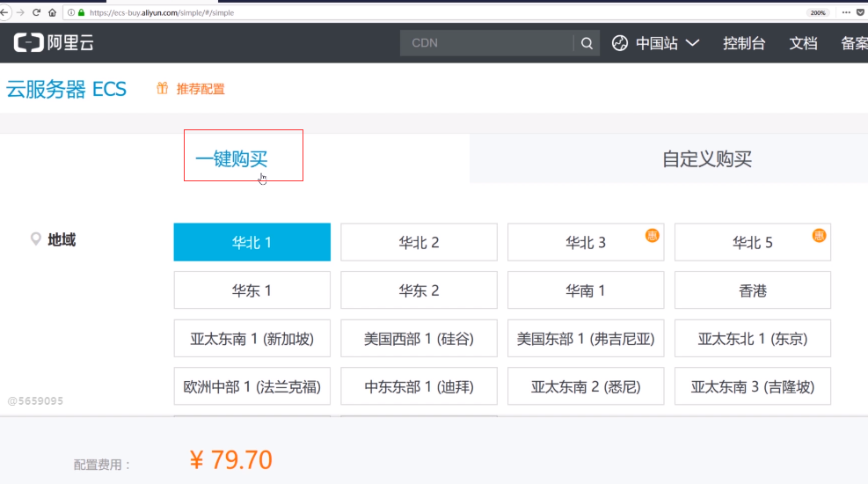868x484 pixels.
Task: Click the 200% zoom indicator
Action: [x=818, y=12]
